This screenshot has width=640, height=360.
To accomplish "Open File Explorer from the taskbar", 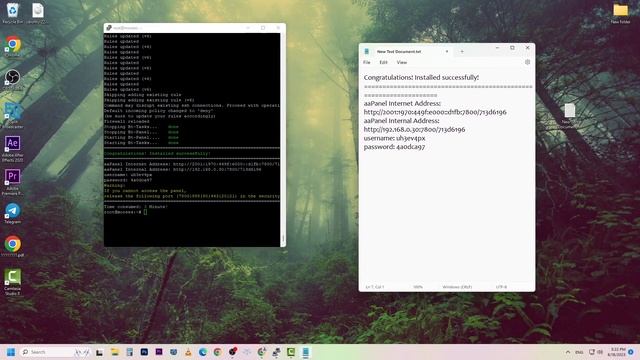I will [115, 352].
